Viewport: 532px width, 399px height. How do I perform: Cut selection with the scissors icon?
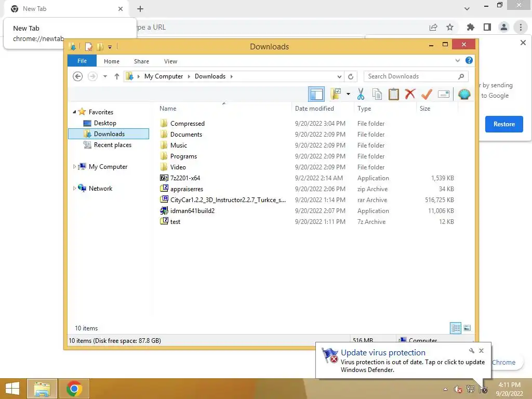click(x=361, y=94)
